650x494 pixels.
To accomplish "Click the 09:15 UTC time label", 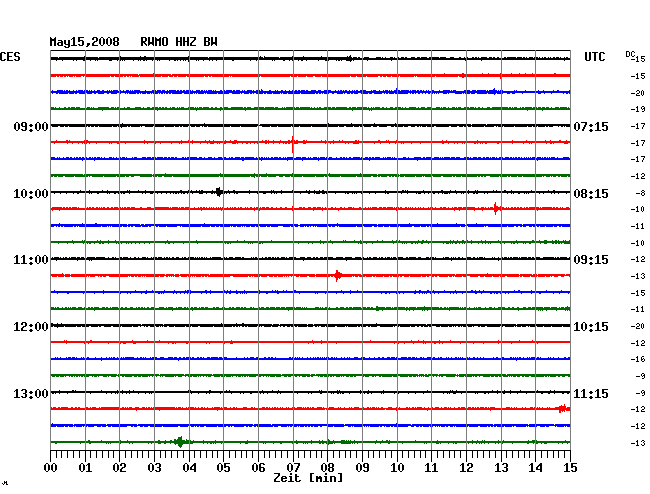I will pos(591,260).
